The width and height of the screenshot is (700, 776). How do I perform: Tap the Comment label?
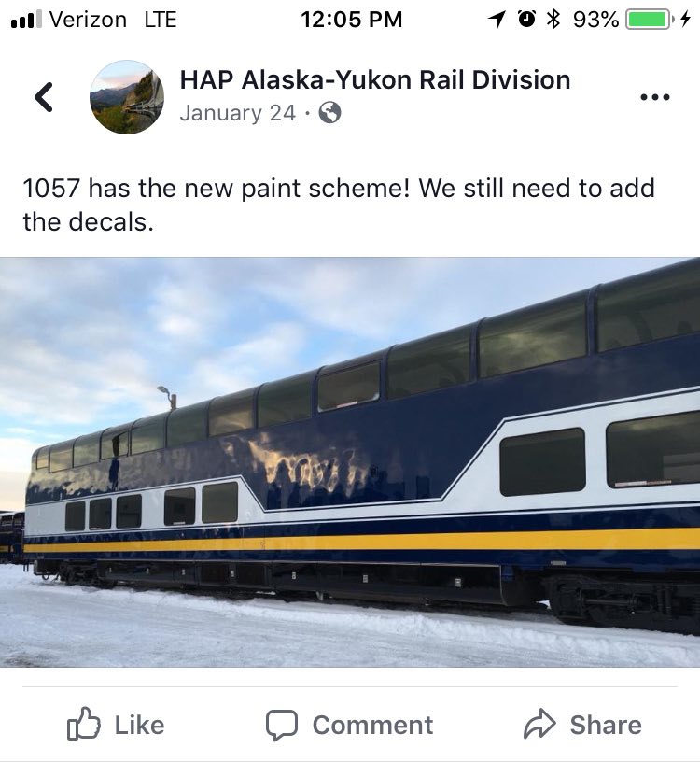(372, 726)
